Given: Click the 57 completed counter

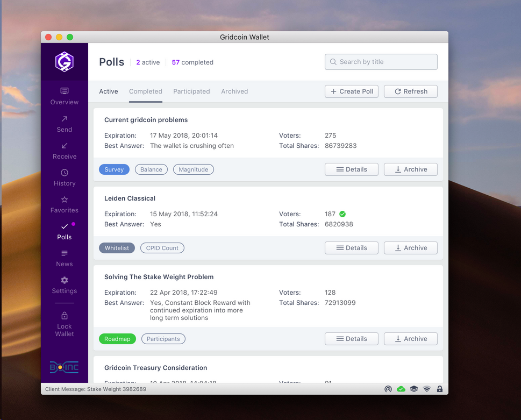Looking at the screenshot, I should coord(192,62).
